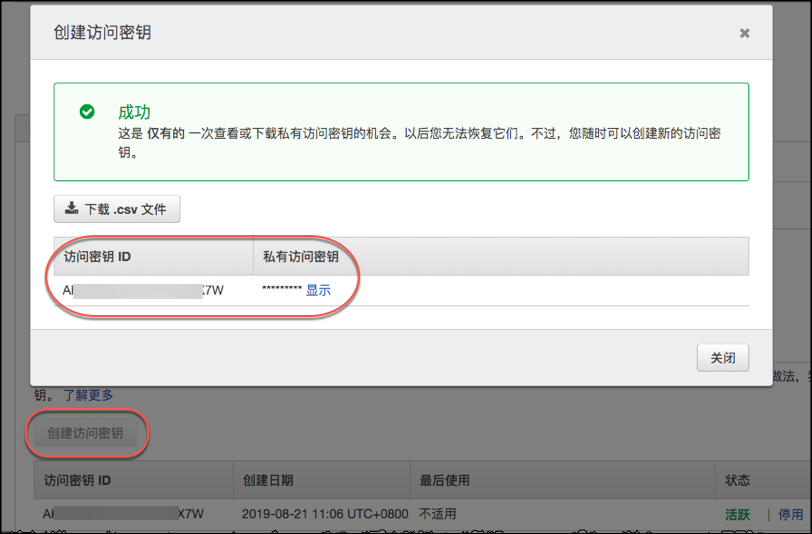
Task: Show the secret key via 显示 link
Action: point(318,290)
